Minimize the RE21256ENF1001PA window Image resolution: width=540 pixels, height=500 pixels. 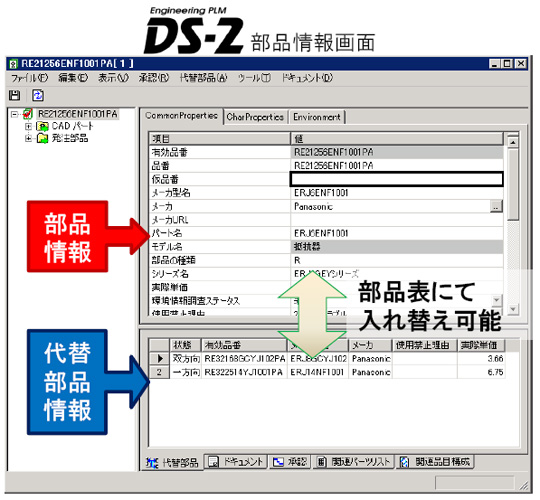[x=495, y=64]
